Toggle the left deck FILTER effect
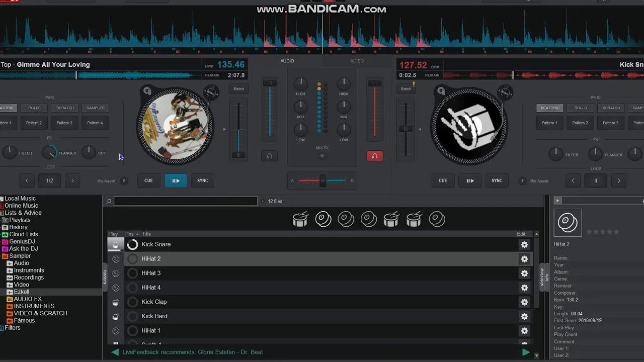Image resolution: width=644 pixels, height=362 pixels. point(10,153)
